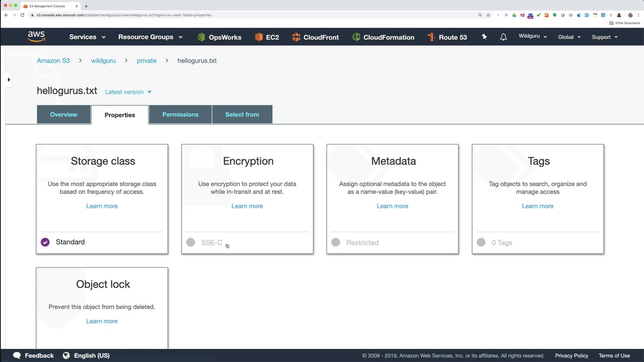The height and width of the screenshot is (362, 644).
Task: Click the S3 Management Console browser tab
Action: (51, 6)
